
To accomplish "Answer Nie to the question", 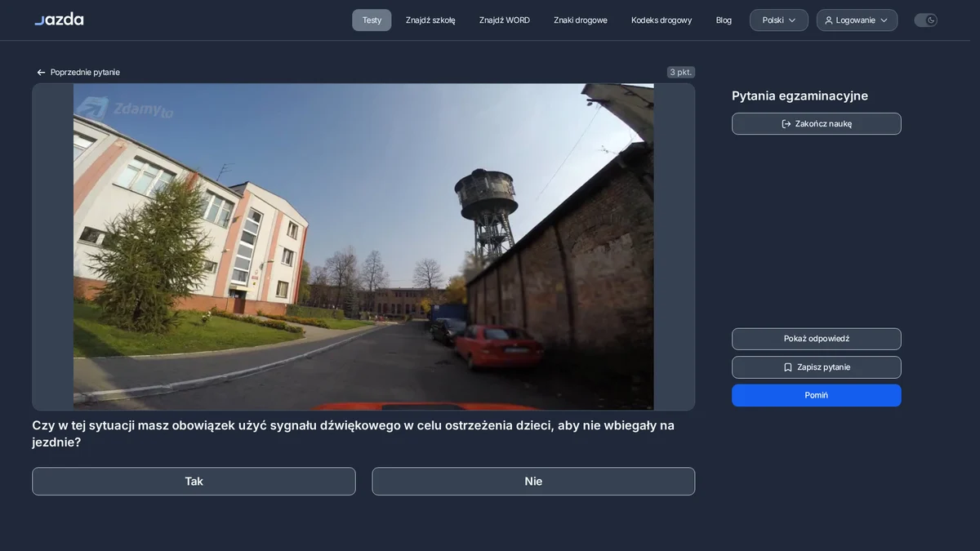I will click(533, 482).
